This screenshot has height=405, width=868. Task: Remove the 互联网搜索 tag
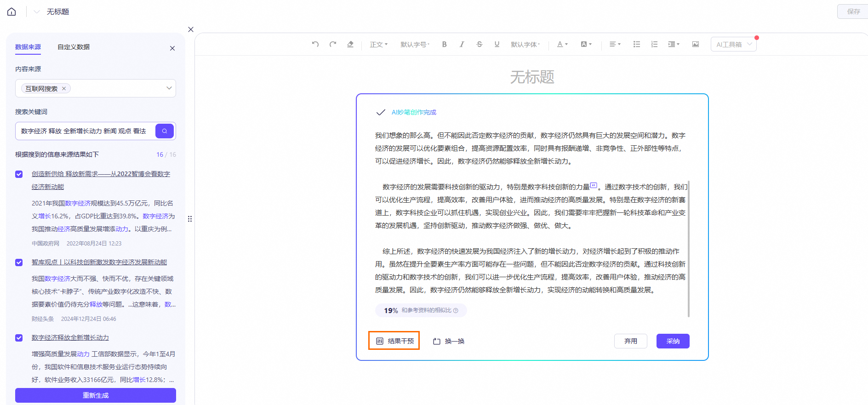pos(64,89)
